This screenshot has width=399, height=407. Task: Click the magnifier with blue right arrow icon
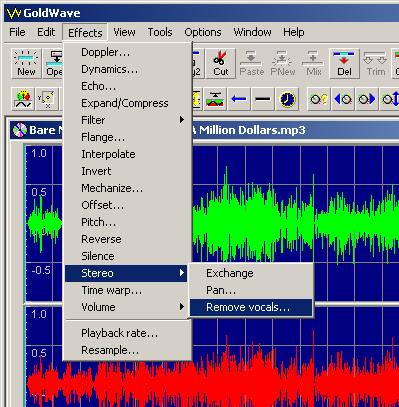click(367, 99)
